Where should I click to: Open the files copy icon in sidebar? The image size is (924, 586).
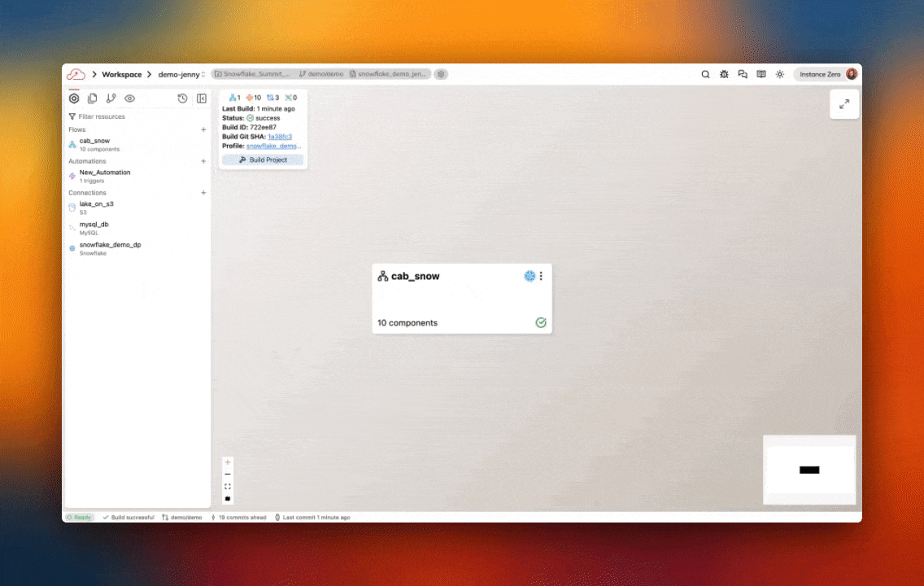tap(93, 98)
